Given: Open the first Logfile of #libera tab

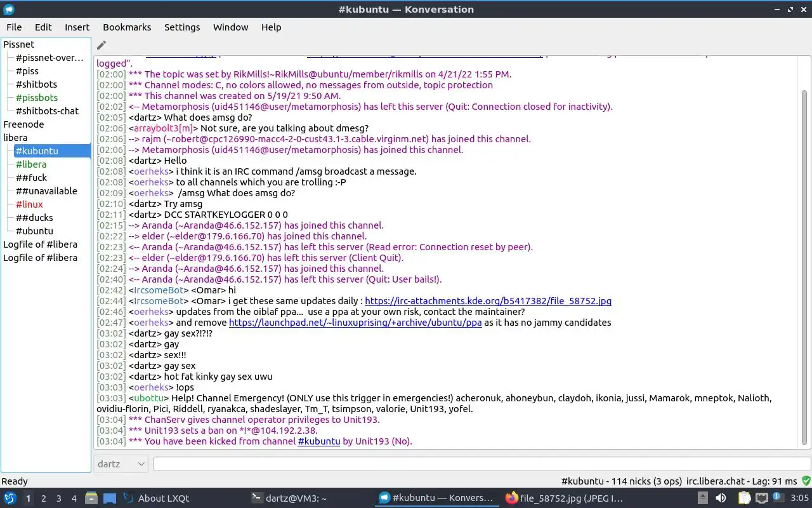Looking at the screenshot, I should [41, 244].
